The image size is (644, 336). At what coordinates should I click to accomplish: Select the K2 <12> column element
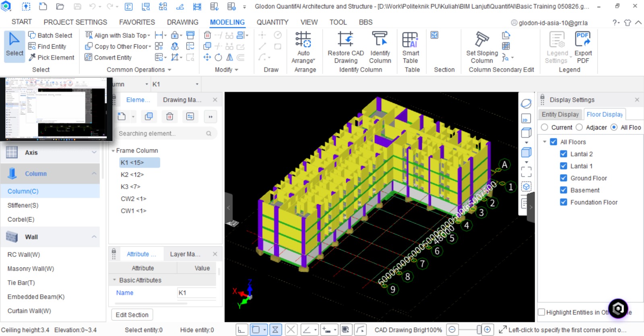point(132,174)
